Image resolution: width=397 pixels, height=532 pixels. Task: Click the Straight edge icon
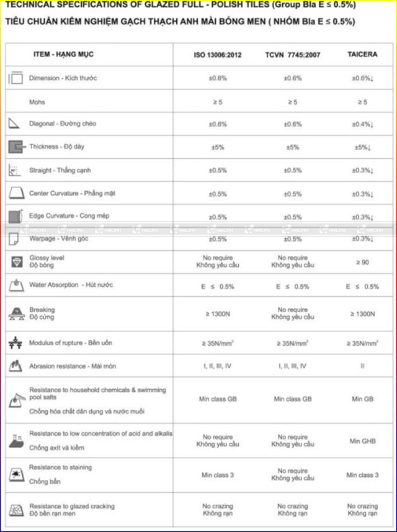click(16, 170)
